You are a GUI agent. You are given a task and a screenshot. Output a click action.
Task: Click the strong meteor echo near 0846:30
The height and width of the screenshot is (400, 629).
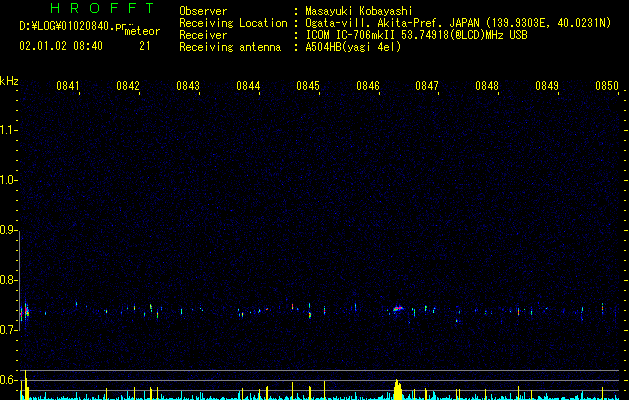click(x=398, y=308)
